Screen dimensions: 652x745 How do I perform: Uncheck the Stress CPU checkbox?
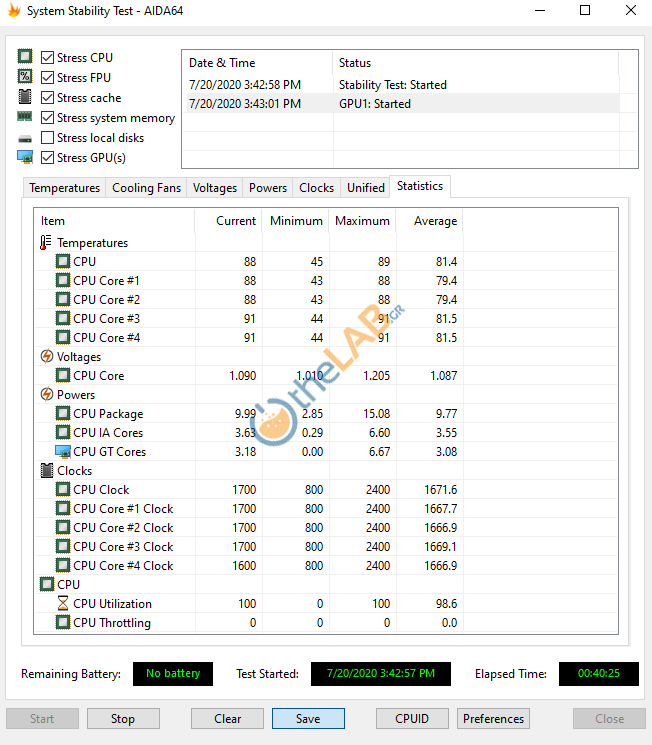point(47,57)
